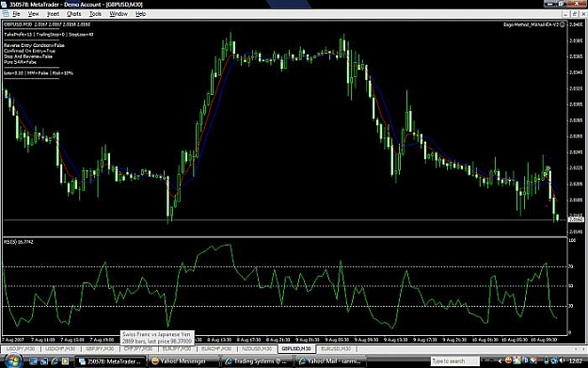Image resolution: width=588 pixels, height=368 pixels.
Task: Switch to the CHFJPY,M30 chart tab
Action: [138, 349]
